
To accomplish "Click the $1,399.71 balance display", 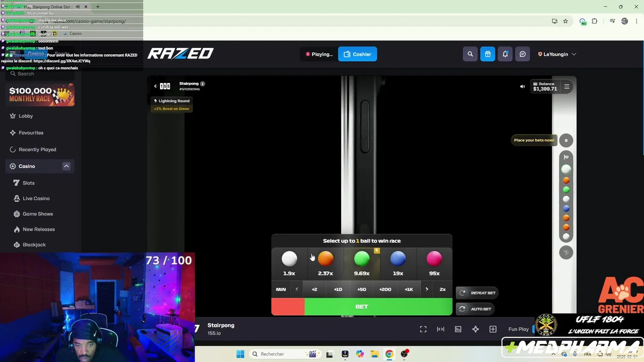I will [545, 86].
